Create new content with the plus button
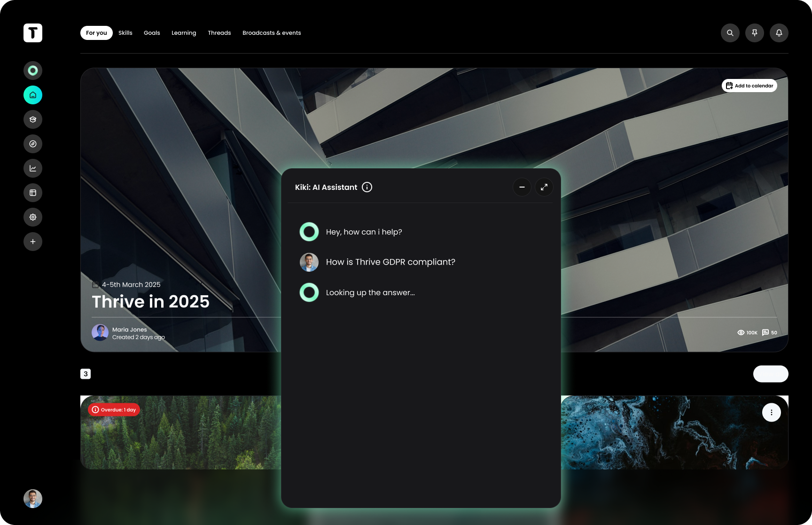This screenshot has height=525, width=812. 33,241
